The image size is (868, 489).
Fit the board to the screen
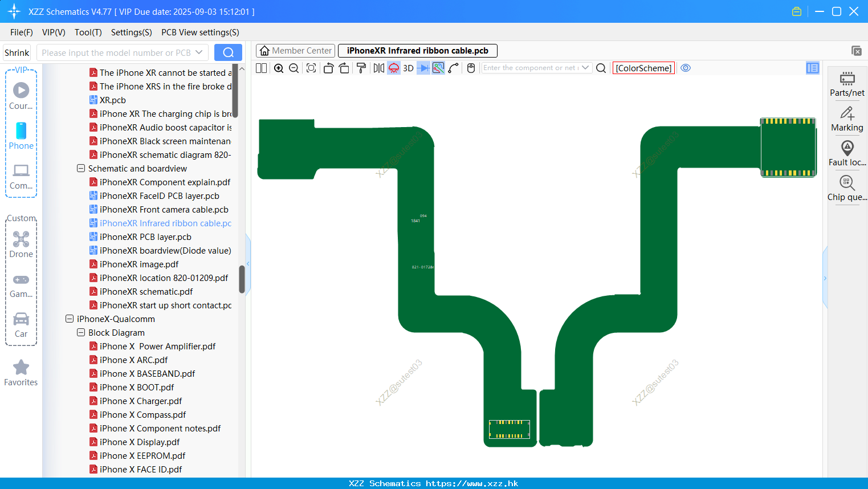[311, 68]
